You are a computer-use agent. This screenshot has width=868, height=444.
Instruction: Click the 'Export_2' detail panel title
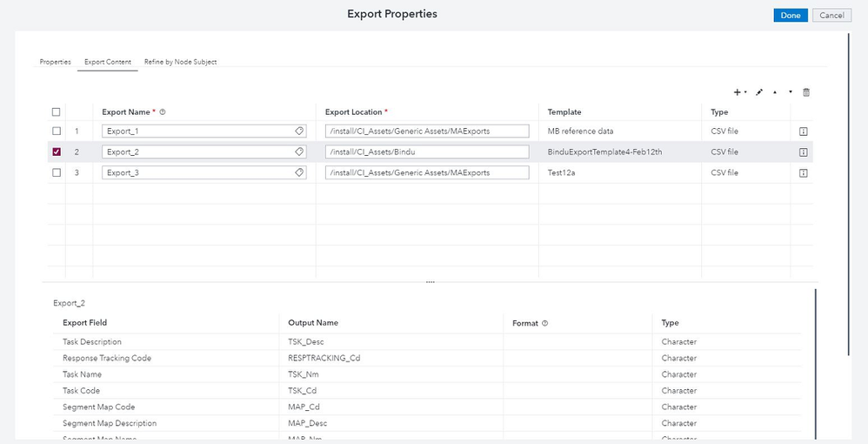pos(70,303)
